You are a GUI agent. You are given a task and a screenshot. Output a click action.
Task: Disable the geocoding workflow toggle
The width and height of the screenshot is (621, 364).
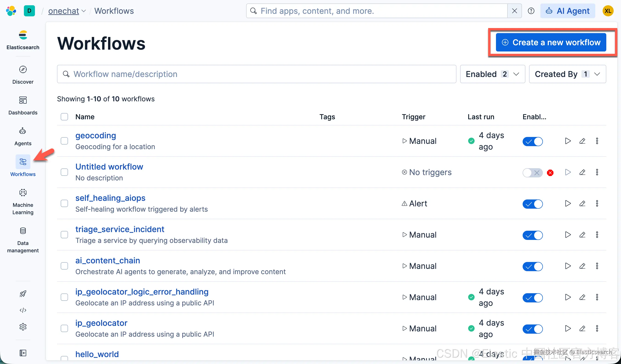[532, 142]
